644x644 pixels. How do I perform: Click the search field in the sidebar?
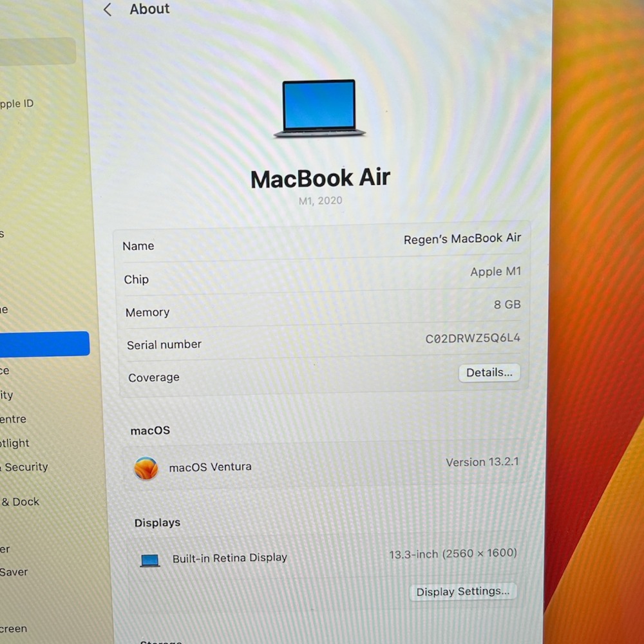pos(38,51)
